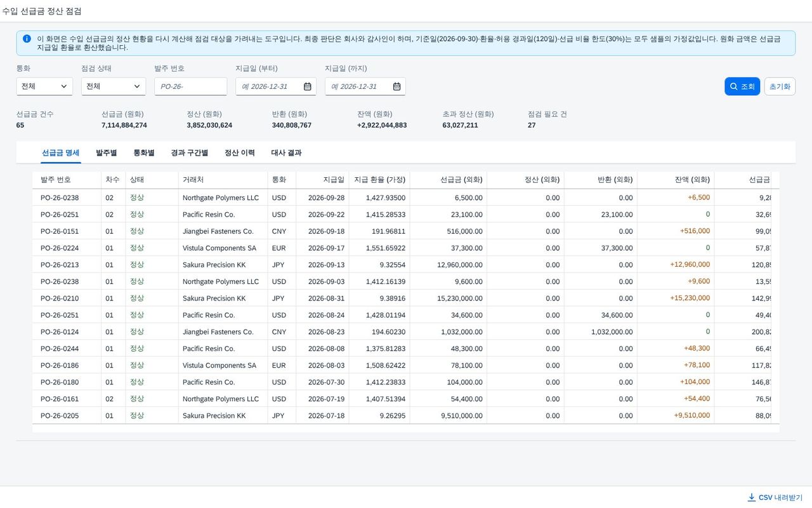Select the 통화별 tab

pyautogui.click(x=144, y=153)
